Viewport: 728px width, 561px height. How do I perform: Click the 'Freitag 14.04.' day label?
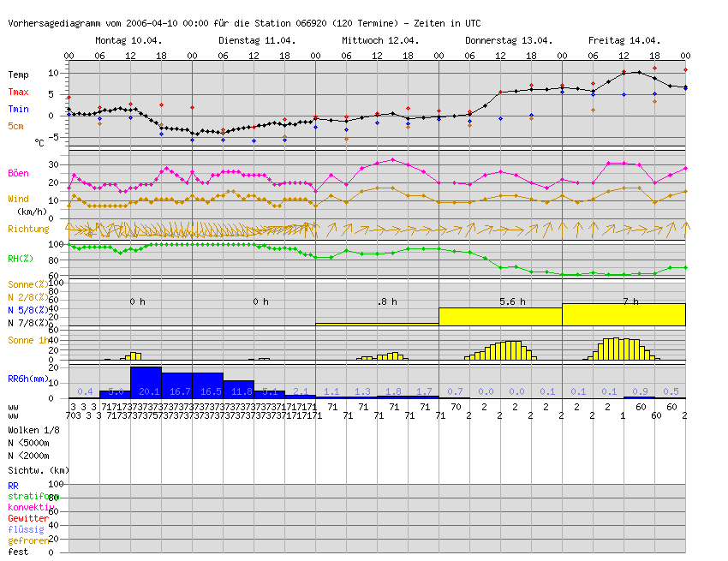click(x=624, y=40)
